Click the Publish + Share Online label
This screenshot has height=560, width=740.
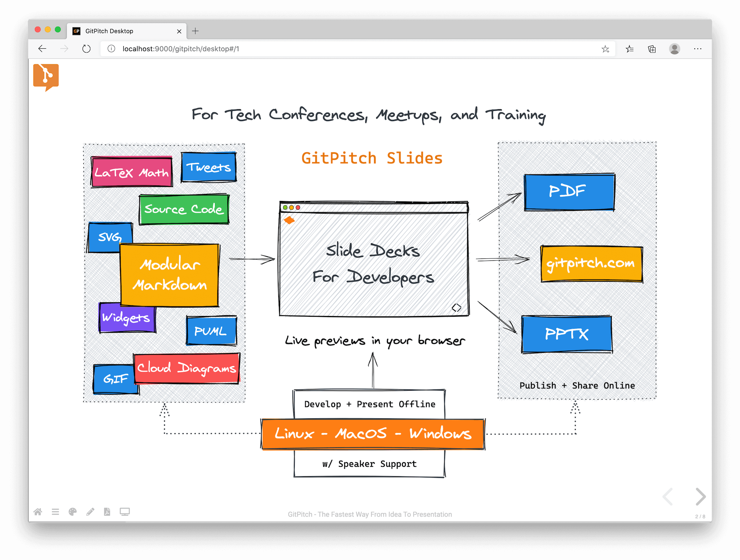tap(577, 386)
